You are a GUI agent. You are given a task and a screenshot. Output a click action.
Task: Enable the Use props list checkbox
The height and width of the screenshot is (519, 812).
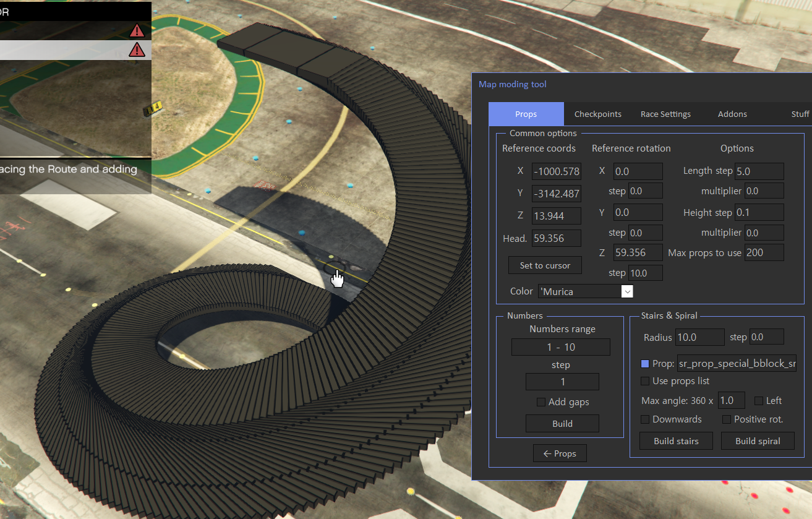point(646,381)
